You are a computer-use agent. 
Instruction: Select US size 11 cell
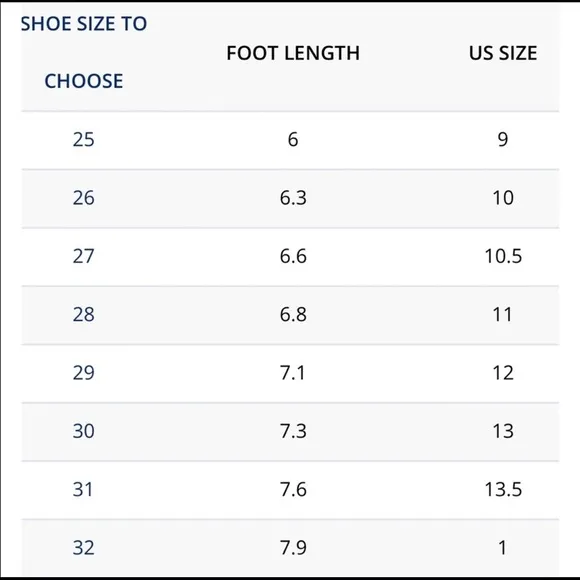tap(502, 314)
